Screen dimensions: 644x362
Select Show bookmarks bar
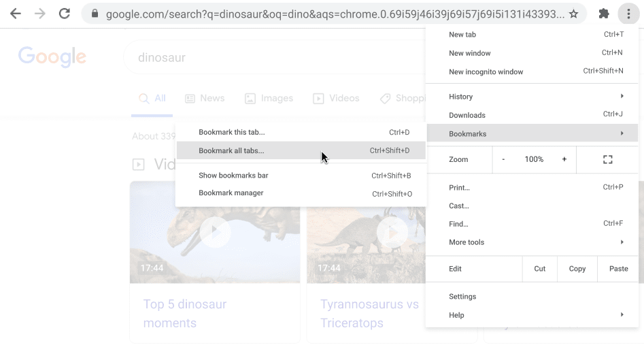point(301,176)
